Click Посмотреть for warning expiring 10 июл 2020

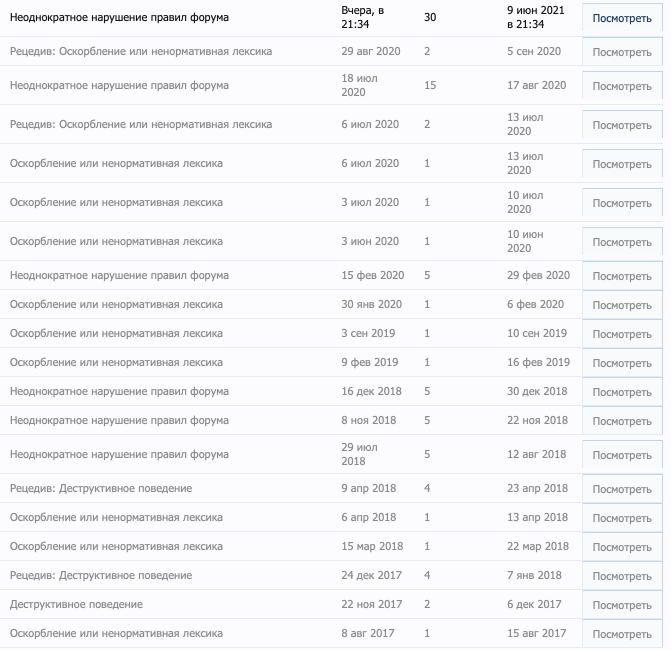(x=622, y=203)
